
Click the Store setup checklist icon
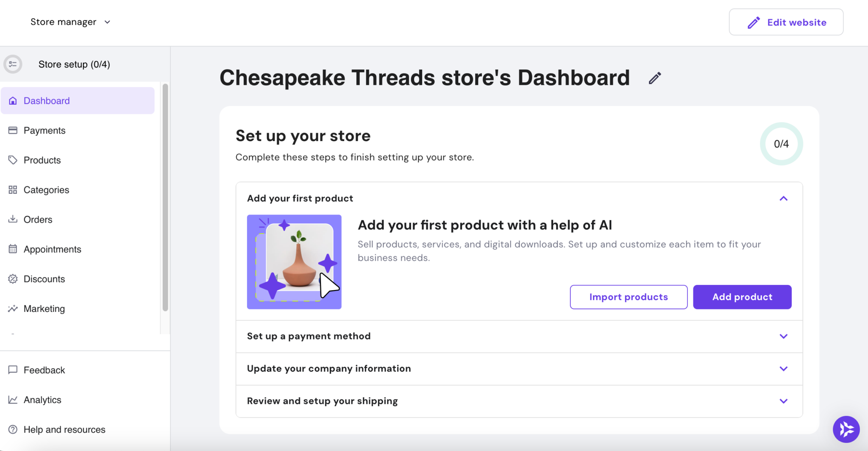pyautogui.click(x=13, y=64)
